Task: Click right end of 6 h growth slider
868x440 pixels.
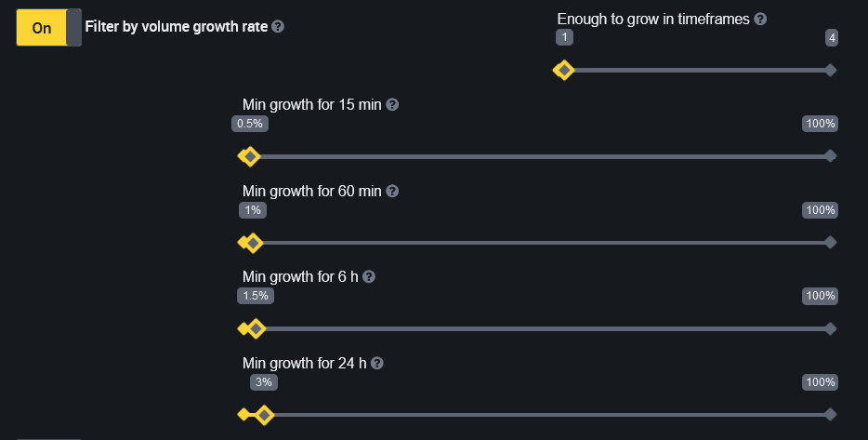Action: pos(831,328)
